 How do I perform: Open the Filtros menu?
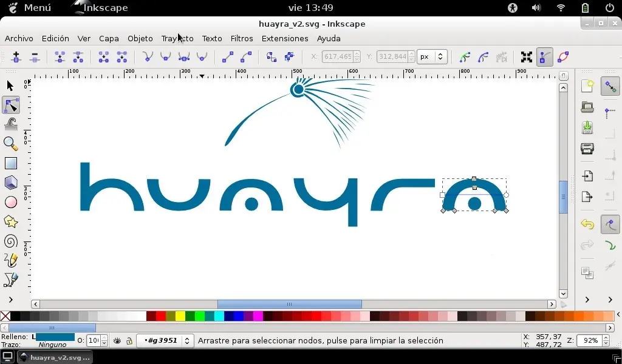click(242, 38)
